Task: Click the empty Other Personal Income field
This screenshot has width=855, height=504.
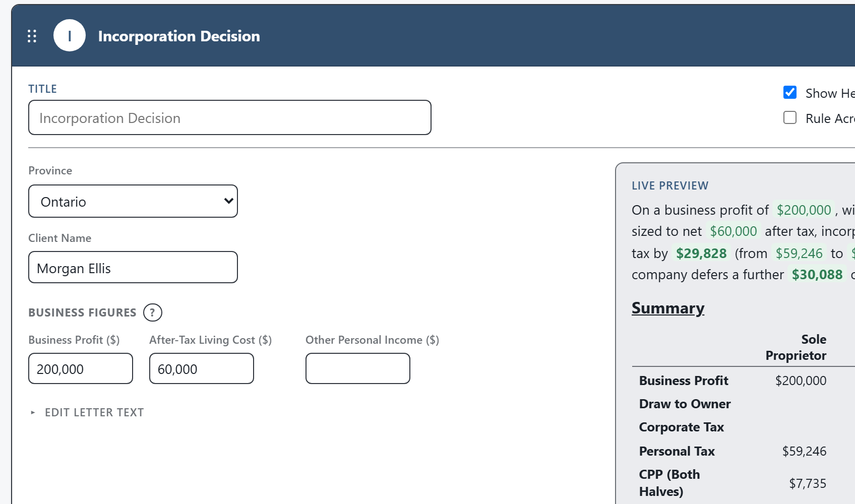Action: (358, 368)
